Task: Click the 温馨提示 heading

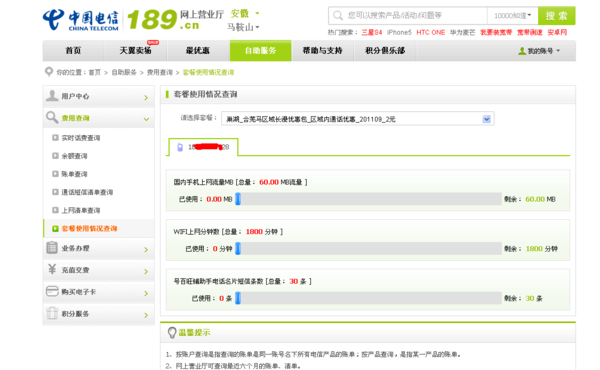Action: click(194, 333)
